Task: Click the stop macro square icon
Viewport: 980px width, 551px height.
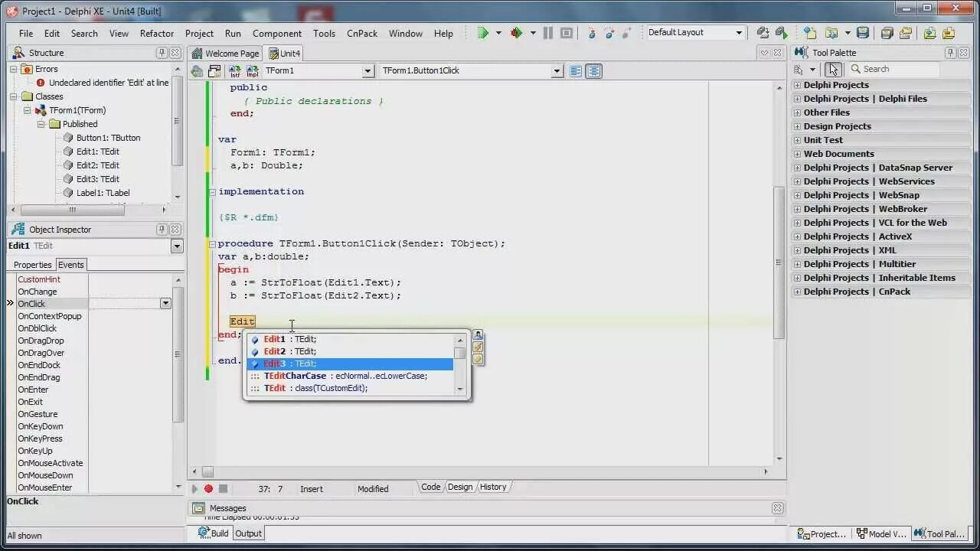Action: click(223, 488)
